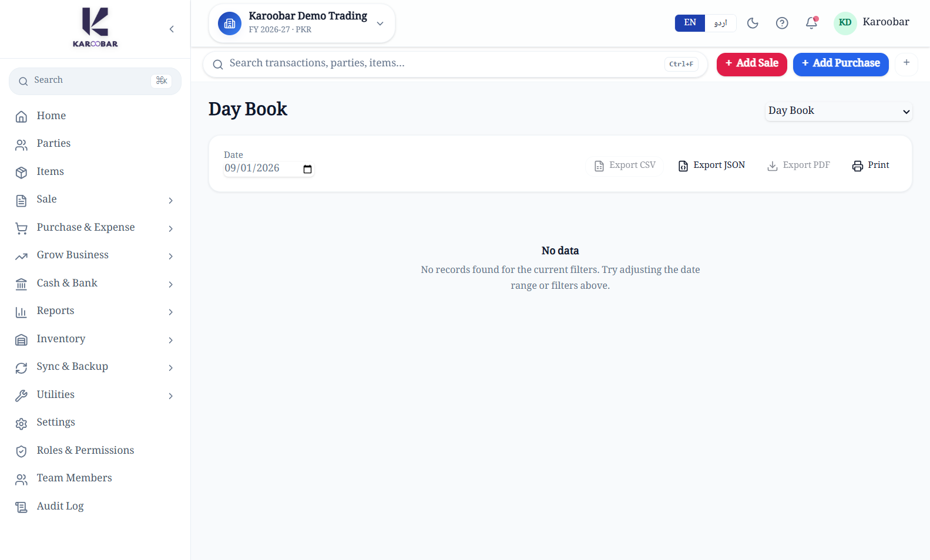The height and width of the screenshot is (560, 930).
Task: Export the Day Book as JSON
Action: pos(711,166)
